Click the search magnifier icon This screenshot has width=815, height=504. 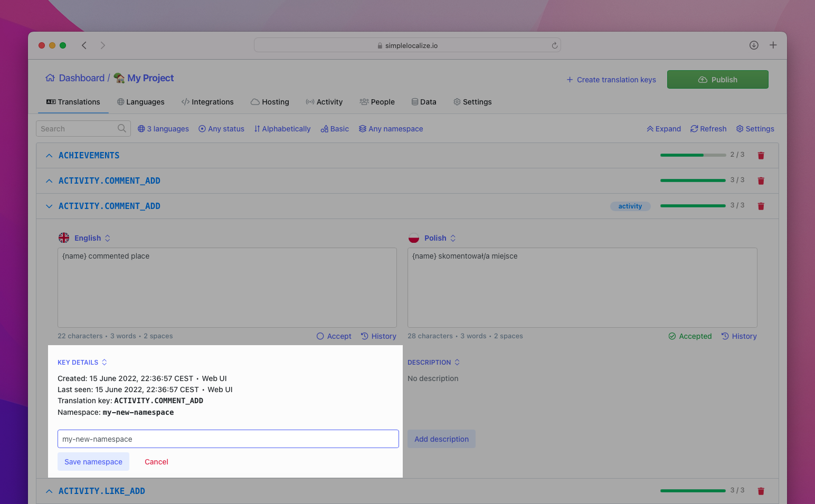click(x=122, y=128)
